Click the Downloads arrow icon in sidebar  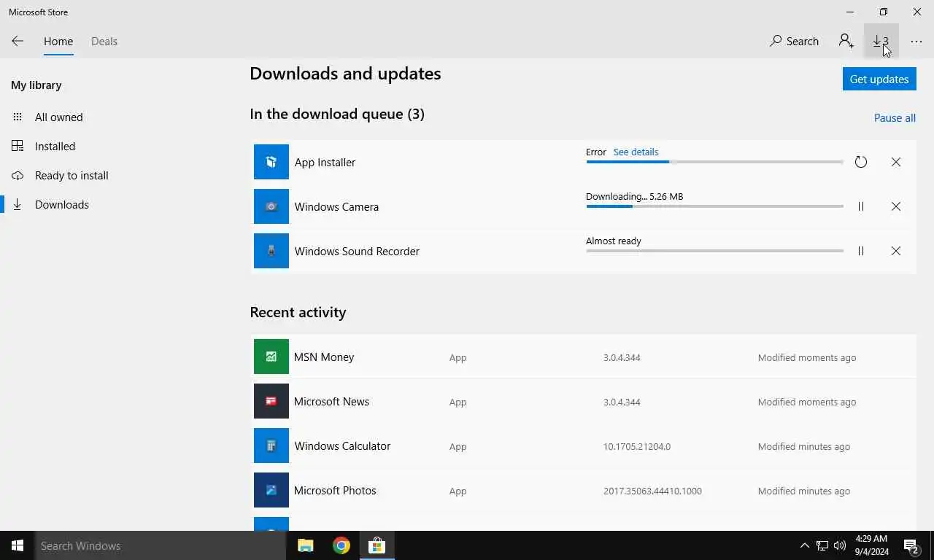[x=18, y=205]
